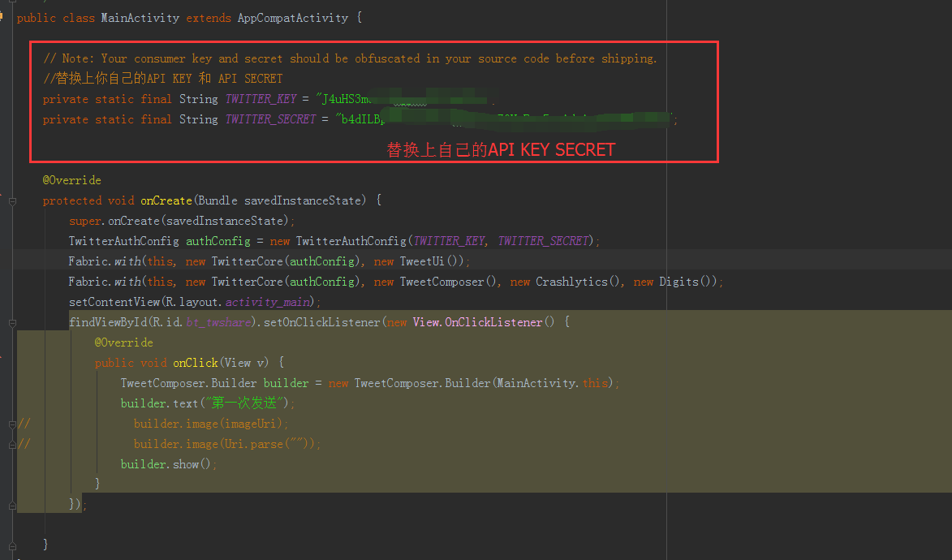Click commented builder.image(imageUri) statement
Screen dimensions: 952x560
tap(211, 424)
